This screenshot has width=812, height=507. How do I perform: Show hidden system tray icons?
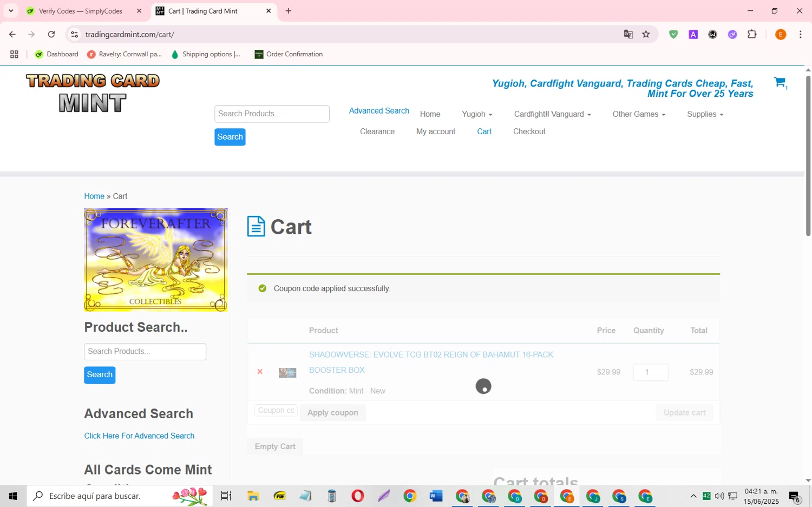coord(693,496)
